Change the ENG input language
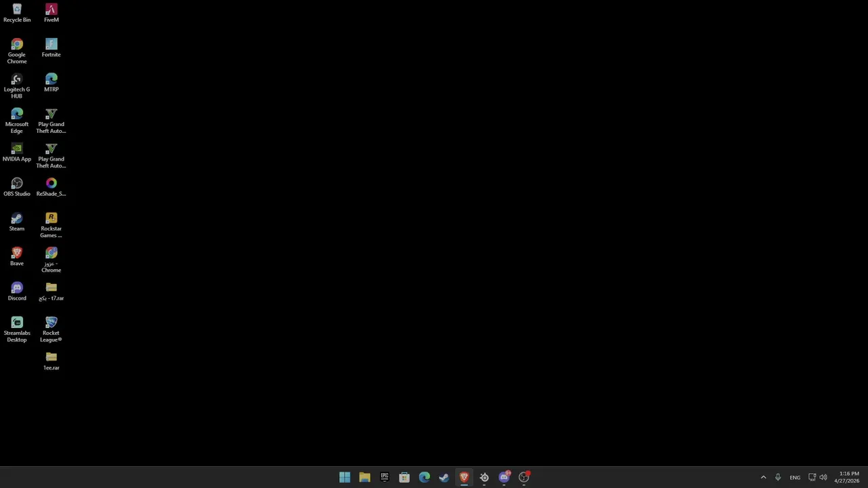 tap(795, 477)
